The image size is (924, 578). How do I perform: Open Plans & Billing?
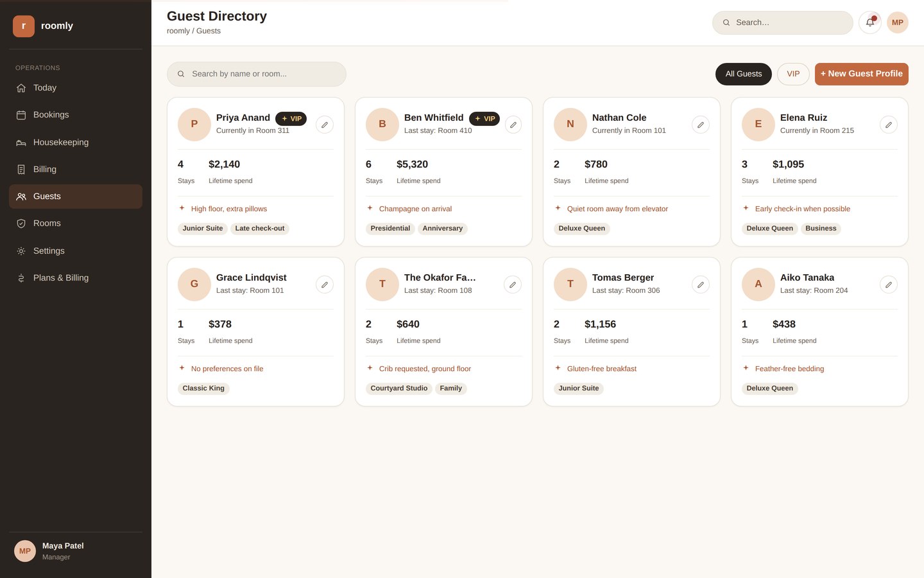[x=76, y=278]
